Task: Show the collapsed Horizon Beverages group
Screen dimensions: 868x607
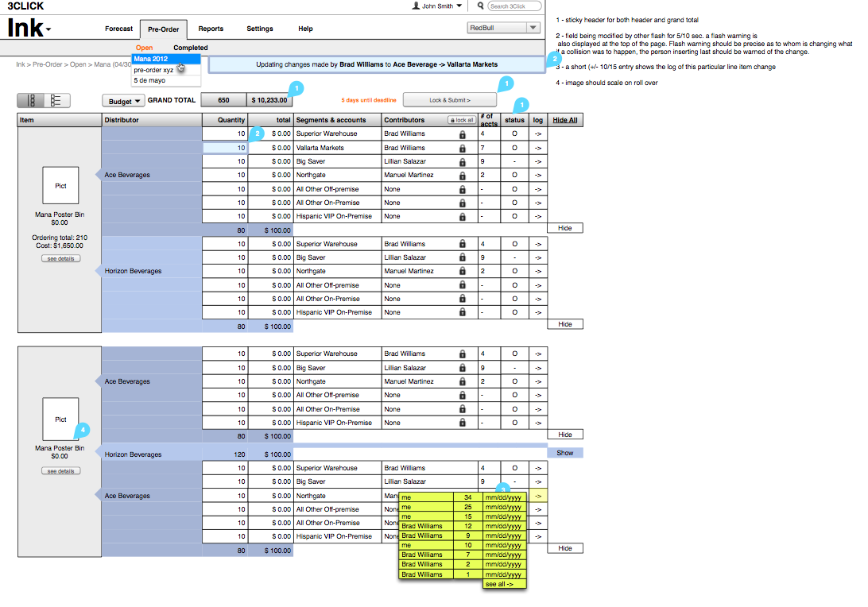Action: (564, 453)
